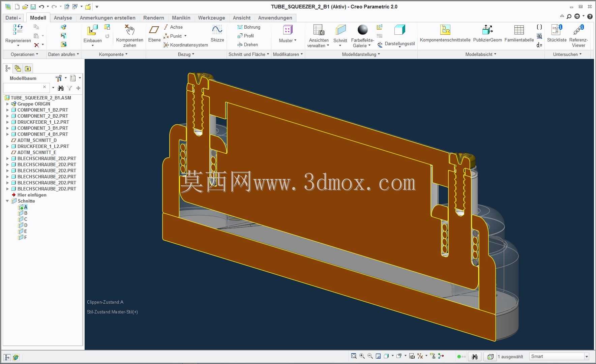Switch to the Analyse tab
The image size is (596, 364).
click(x=63, y=18)
